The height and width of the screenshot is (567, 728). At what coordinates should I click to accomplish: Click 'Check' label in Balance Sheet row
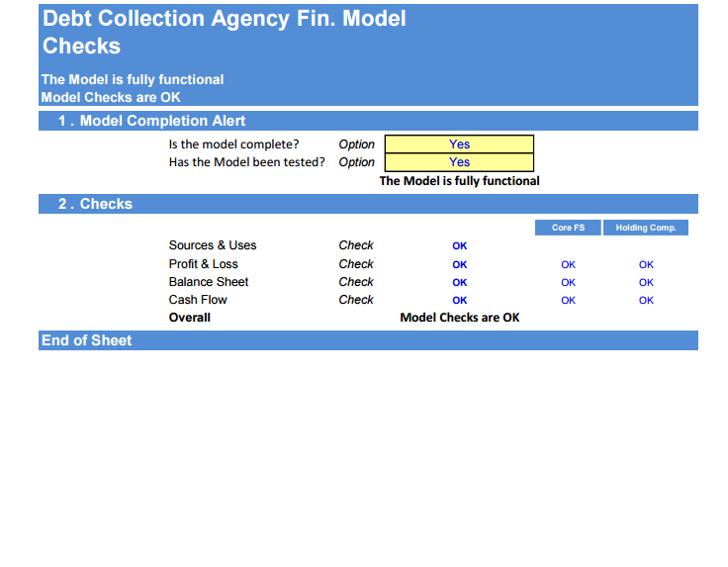(356, 282)
